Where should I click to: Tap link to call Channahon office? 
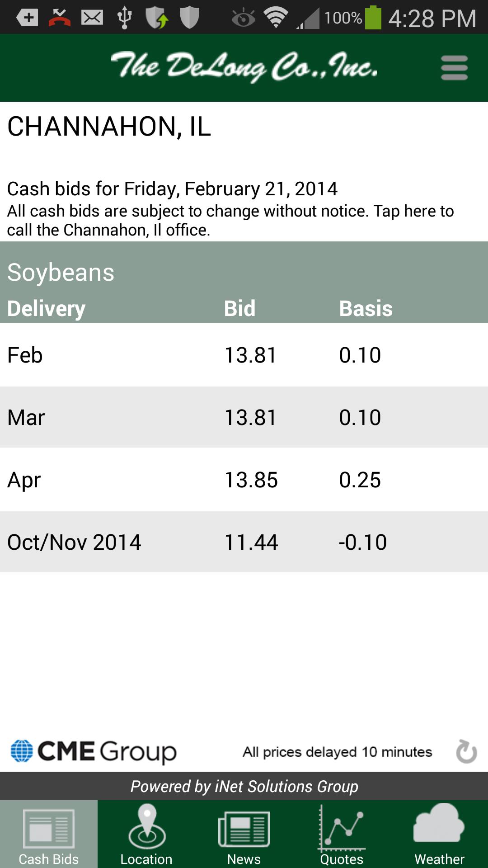click(230, 221)
